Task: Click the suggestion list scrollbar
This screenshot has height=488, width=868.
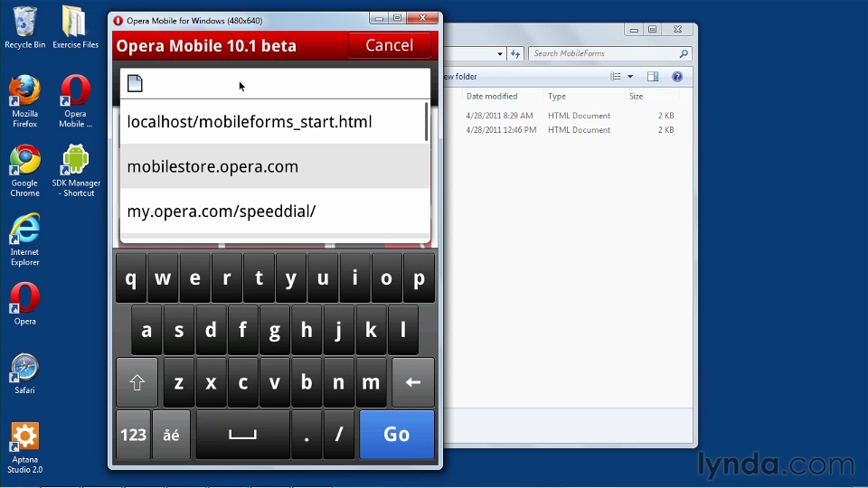Action: pyautogui.click(x=426, y=122)
